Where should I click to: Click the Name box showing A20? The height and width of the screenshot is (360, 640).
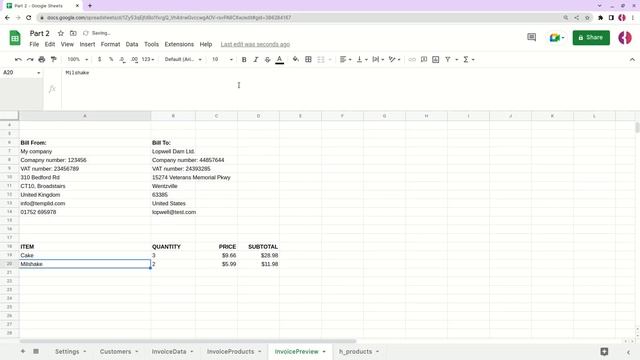[21, 73]
